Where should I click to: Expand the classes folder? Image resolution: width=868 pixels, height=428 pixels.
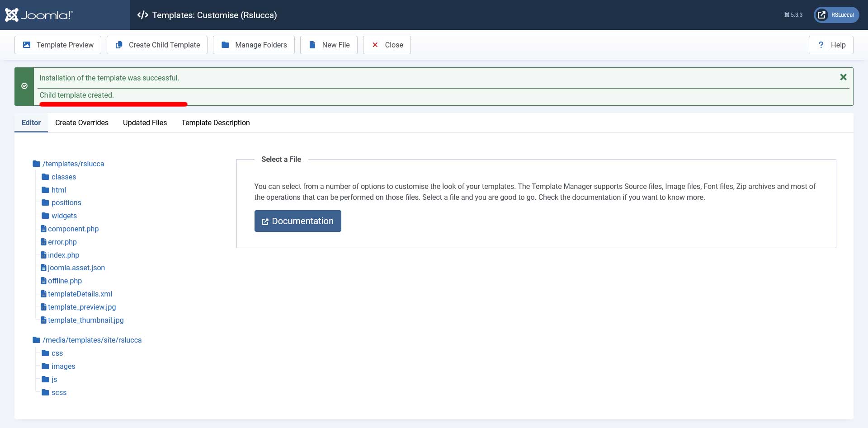coord(63,177)
